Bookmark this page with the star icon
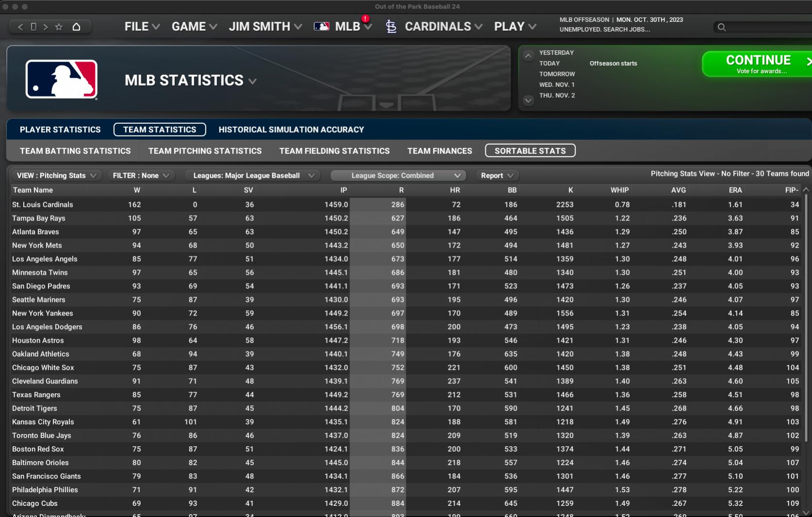Viewport: 812px width, 517px height. coord(59,27)
